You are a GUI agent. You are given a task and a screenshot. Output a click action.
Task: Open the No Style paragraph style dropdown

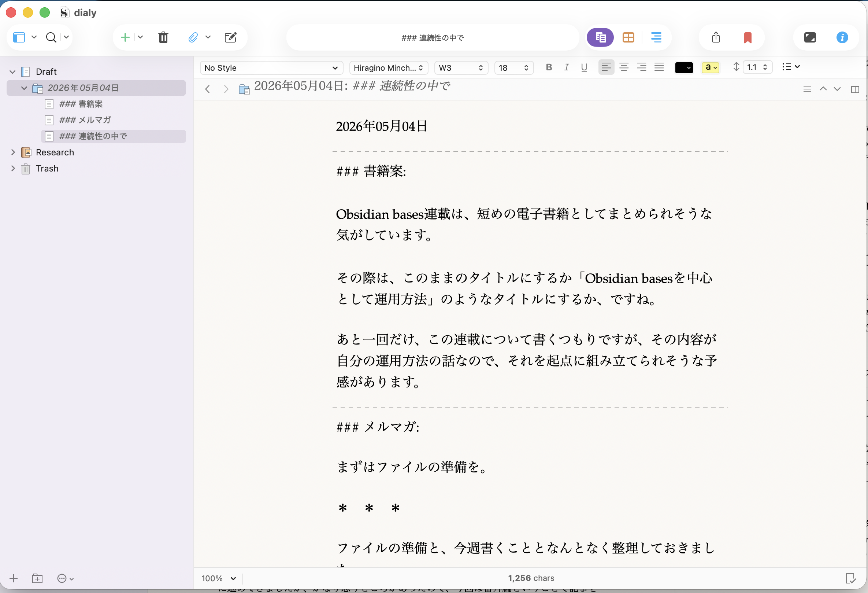[x=271, y=68]
